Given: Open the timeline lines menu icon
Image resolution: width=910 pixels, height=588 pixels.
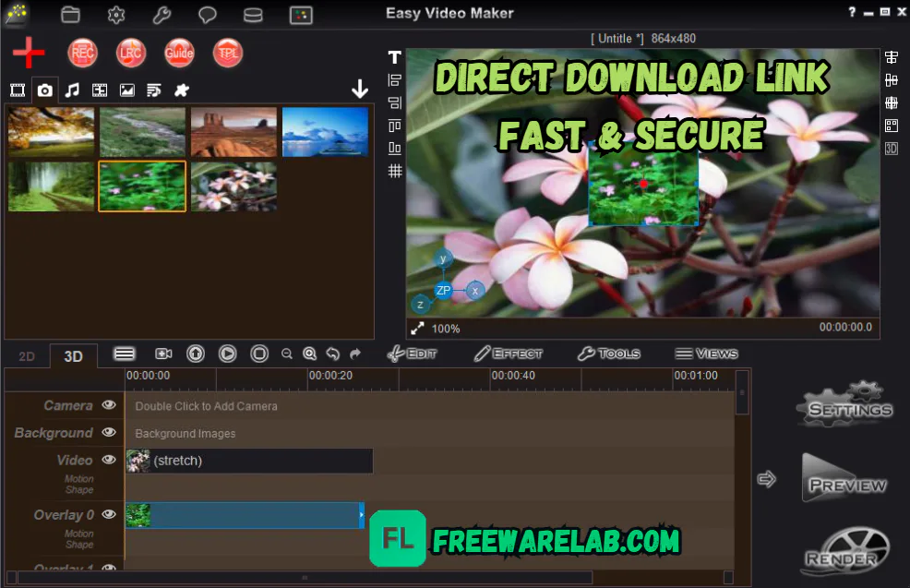Looking at the screenshot, I should point(125,354).
